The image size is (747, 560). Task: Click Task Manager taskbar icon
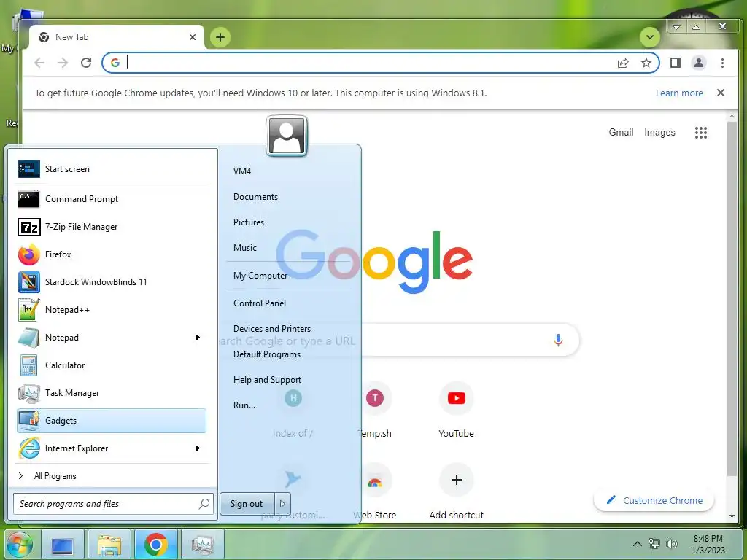(203, 545)
